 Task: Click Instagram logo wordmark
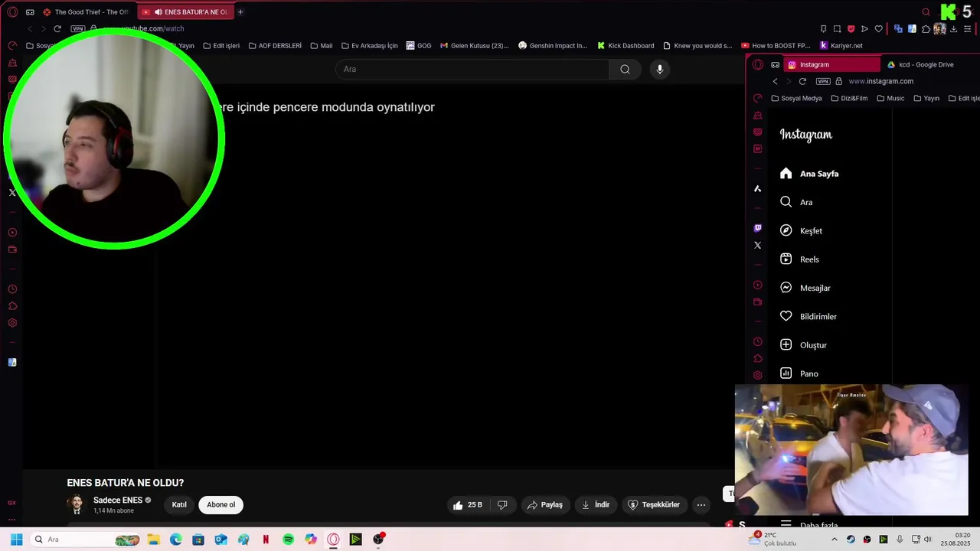tap(805, 135)
